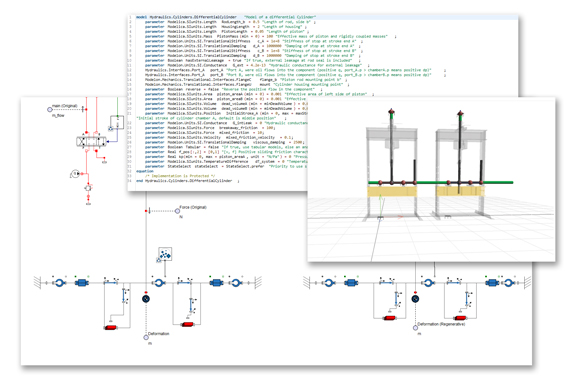Image resolution: width=576 pixels, height=390 pixels.
Task: Select the leftmost blue revolute joint in left diagram
Action: pos(59,283)
